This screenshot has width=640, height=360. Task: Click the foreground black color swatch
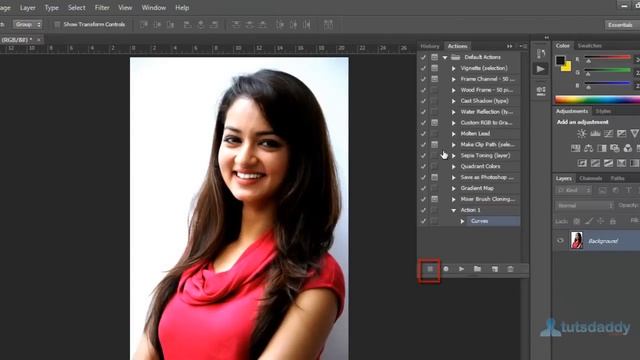pos(560,60)
